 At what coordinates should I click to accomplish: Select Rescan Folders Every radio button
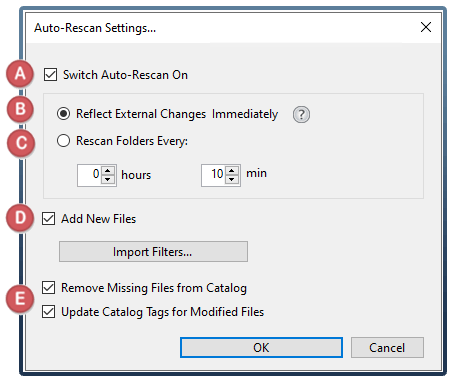click(63, 141)
